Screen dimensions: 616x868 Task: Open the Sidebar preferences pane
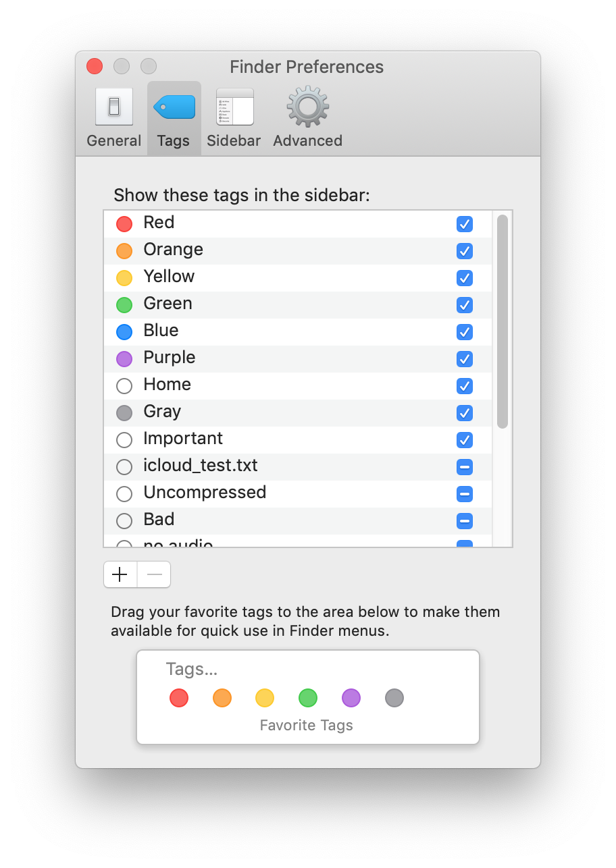(233, 115)
